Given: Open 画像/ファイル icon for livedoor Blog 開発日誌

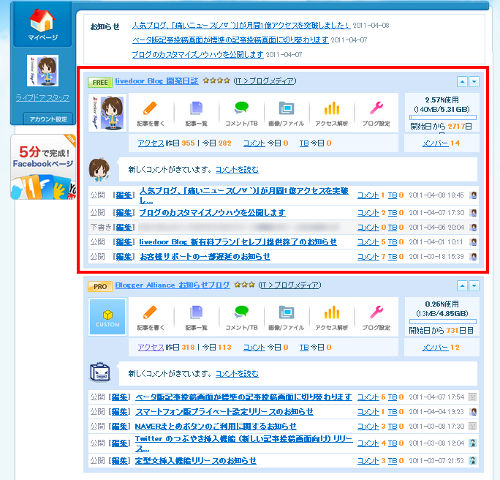Looking at the screenshot, I should pos(286,109).
